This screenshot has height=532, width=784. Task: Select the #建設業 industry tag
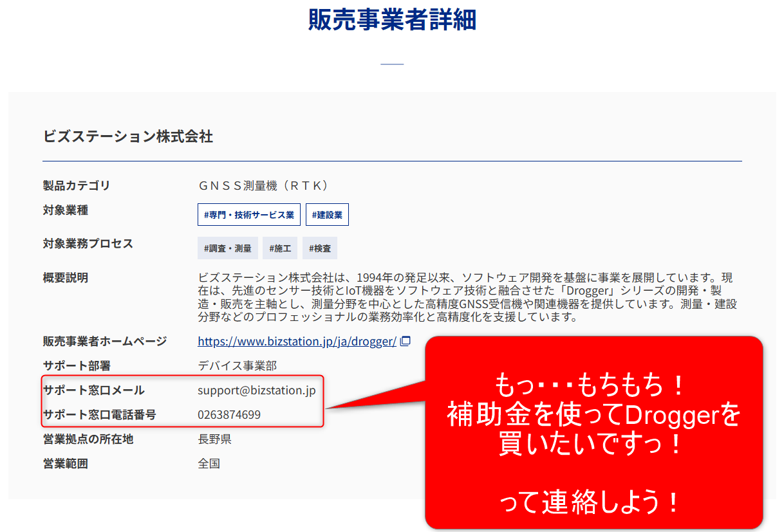tap(327, 215)
